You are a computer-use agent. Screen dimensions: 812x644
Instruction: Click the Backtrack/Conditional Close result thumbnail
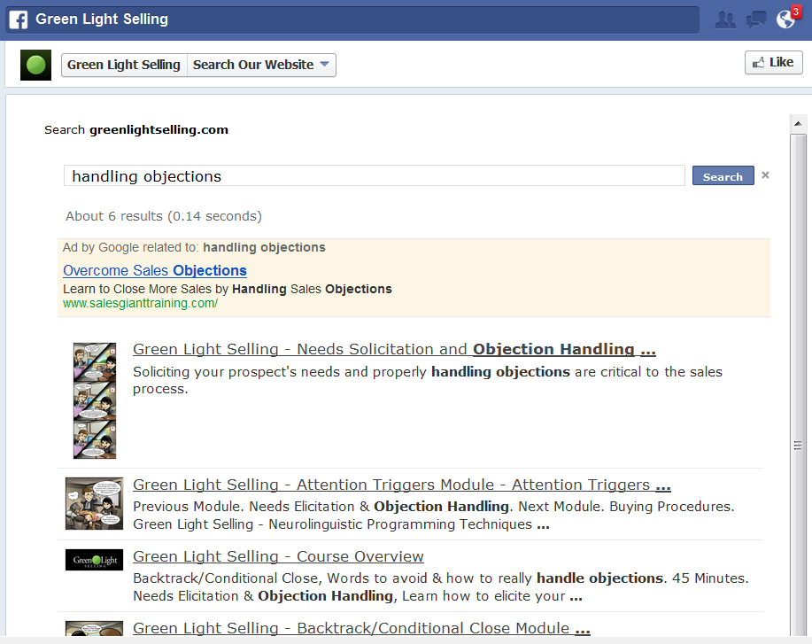click(94, 628)
